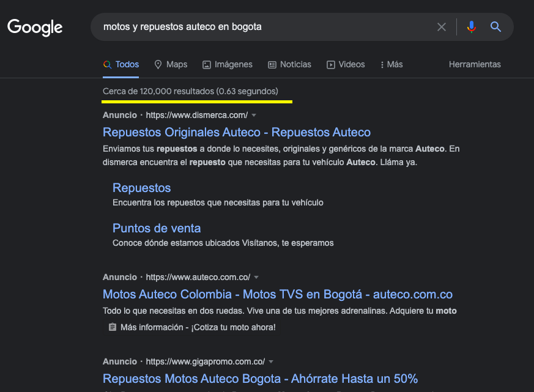This screenshot has width=534, height=392.
Task: Open Puntos de venta sitelink
Action: [157, 228]
